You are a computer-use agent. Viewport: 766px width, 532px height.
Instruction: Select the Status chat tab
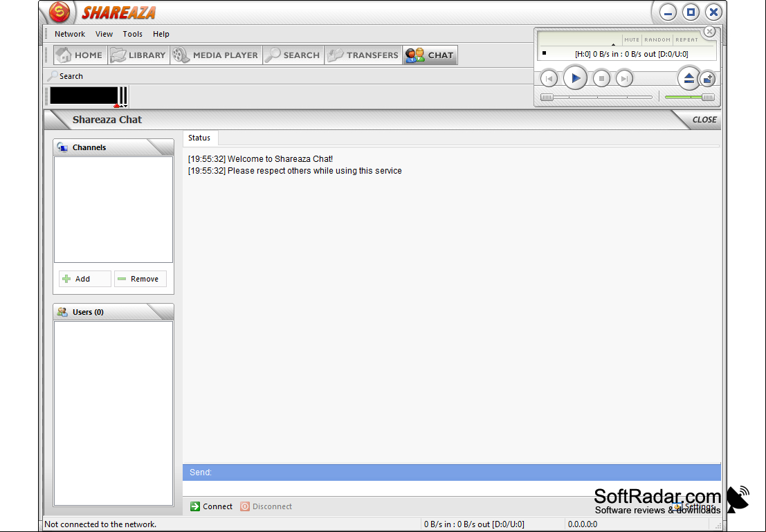pyautogui.click(x=199, y=138)
